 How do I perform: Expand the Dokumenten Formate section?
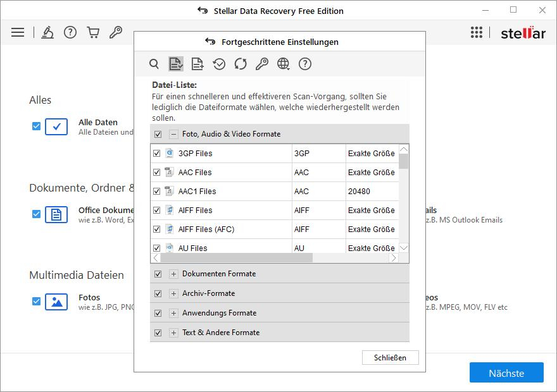(x=173, y=274)
